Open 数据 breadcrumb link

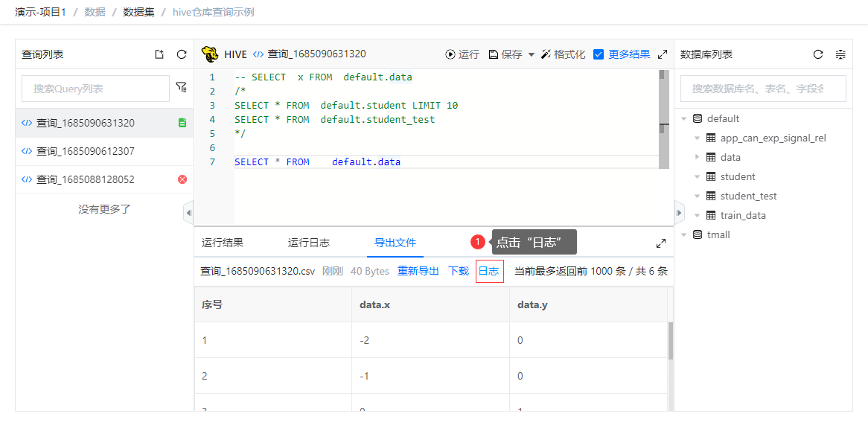coord(95,12)
